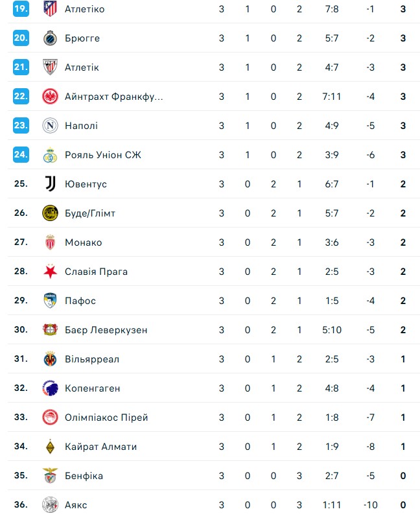This screenshot has width=420, height=518.
Task: Click the Bayer Leverkusen club crest
Action: click(x=50, y=330)
